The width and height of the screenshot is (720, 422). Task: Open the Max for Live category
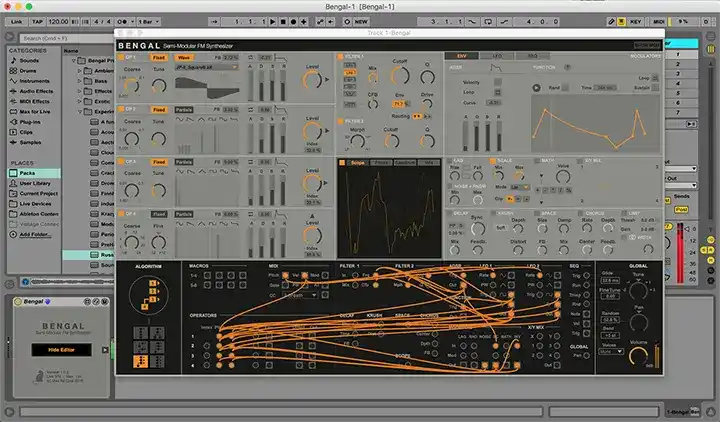tap(34, 112)
